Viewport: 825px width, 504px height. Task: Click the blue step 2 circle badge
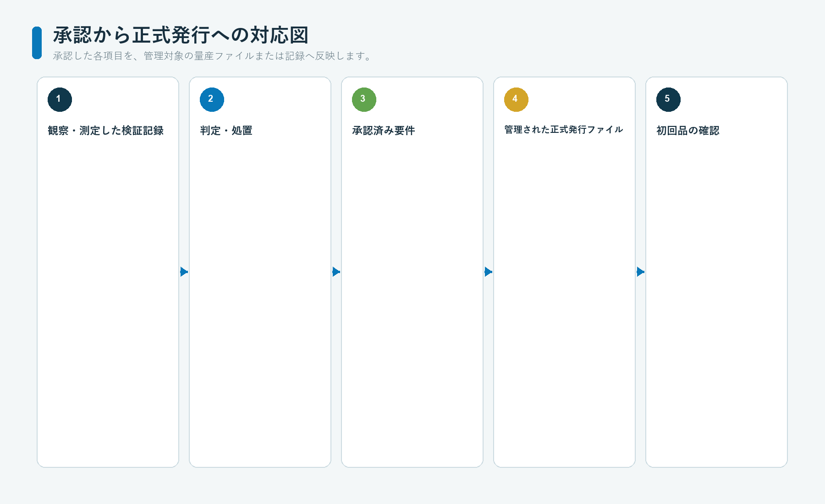(212, 99)
